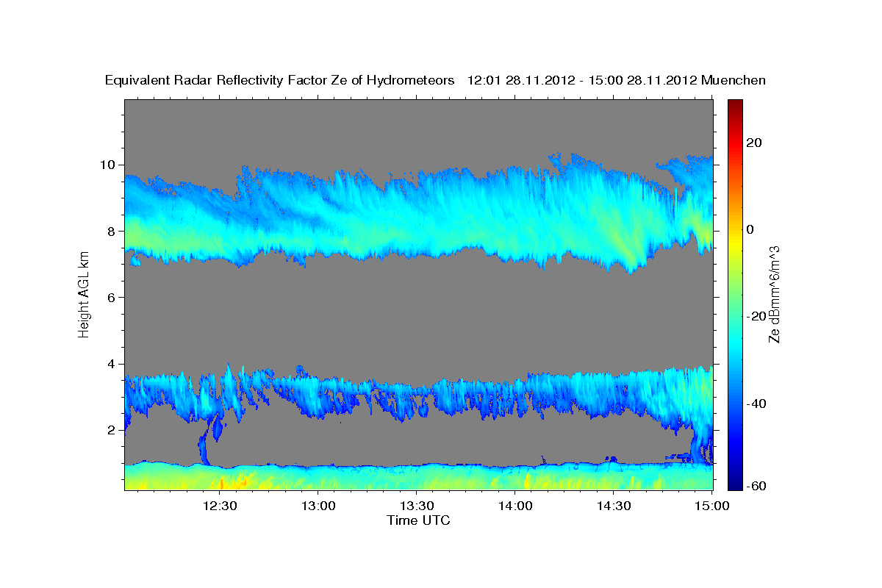This screenshot has width=882, height=588.
Task: Click the 14:00 time tick label
Action: (515, 506)
